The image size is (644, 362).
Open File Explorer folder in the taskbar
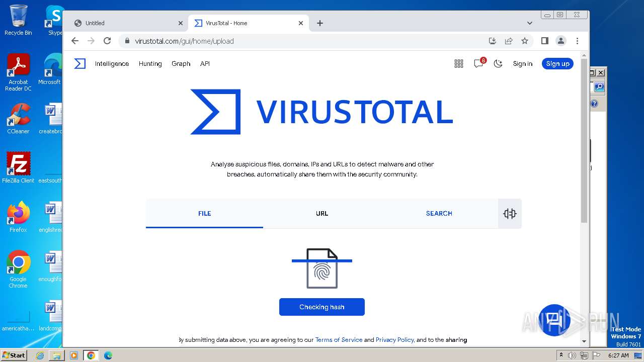point(57,355)
